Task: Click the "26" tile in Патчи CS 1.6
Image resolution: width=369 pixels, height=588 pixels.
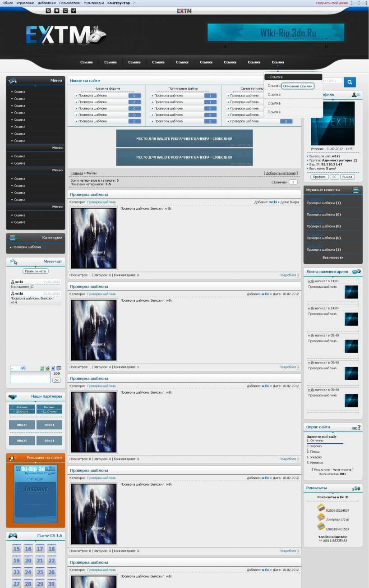Action: [x=52, y=572]
